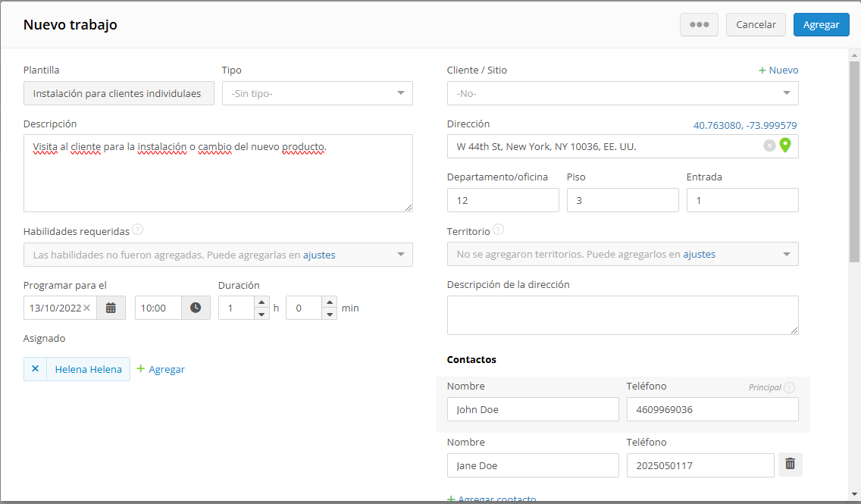The width and height of the screenshot is (861, 504).
Task: Open the three-dots more options button
Action: pyautogui.click(x=699, y=25)
